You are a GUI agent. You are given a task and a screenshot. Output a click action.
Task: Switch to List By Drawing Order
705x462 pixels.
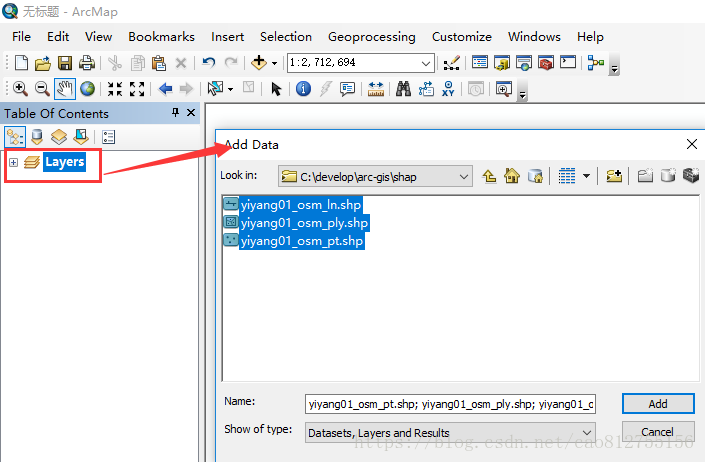point(15,137)
